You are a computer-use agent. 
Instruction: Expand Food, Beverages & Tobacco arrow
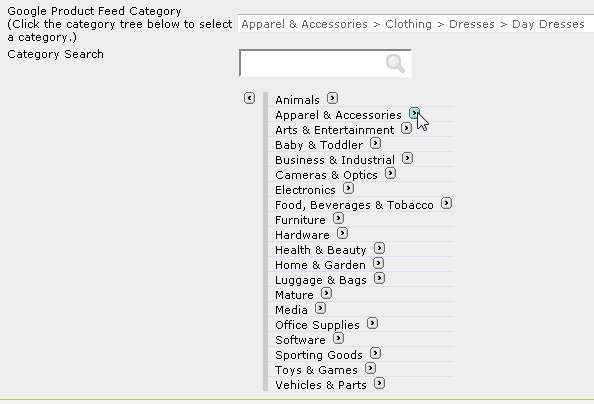[446, 203]
